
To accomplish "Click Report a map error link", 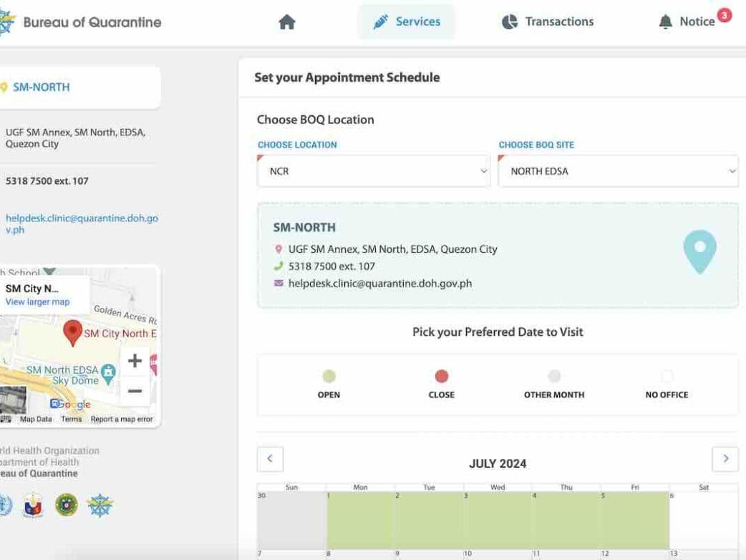I will (x=122, y=420).
